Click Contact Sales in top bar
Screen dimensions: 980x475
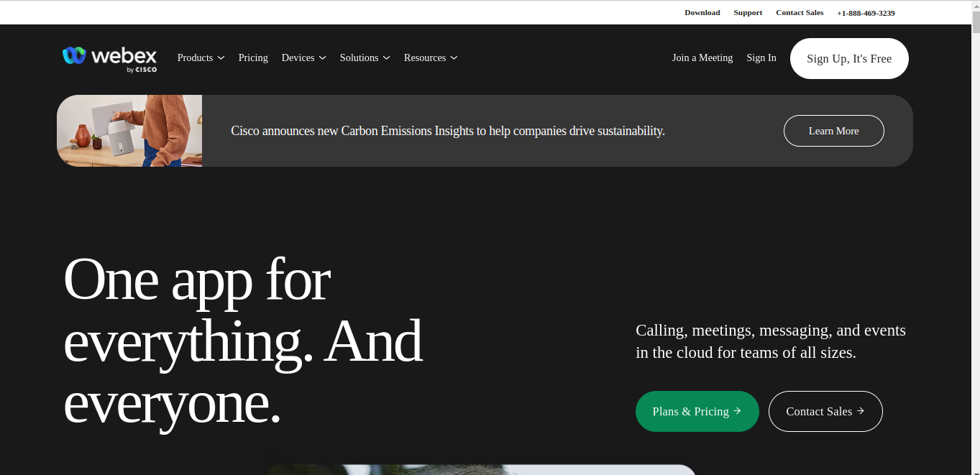800,12
